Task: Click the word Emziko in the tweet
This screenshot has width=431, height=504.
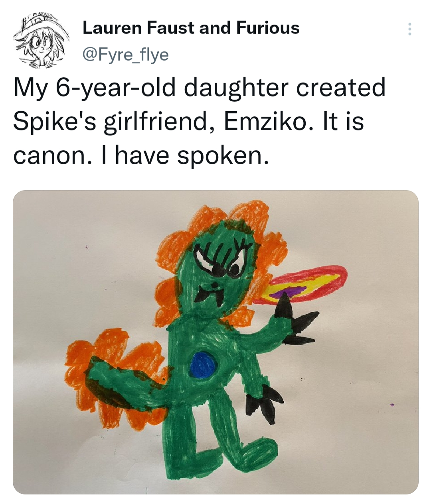Action: tap(265, 121)
